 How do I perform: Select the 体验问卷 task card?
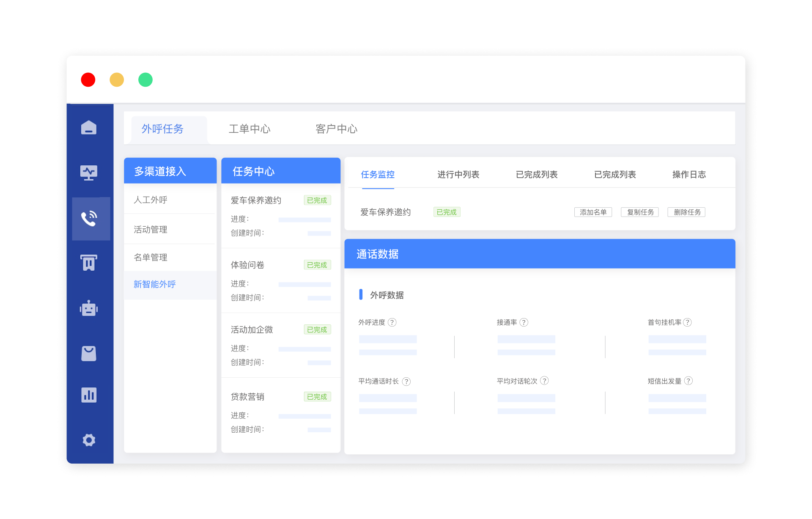coord(247,265)
